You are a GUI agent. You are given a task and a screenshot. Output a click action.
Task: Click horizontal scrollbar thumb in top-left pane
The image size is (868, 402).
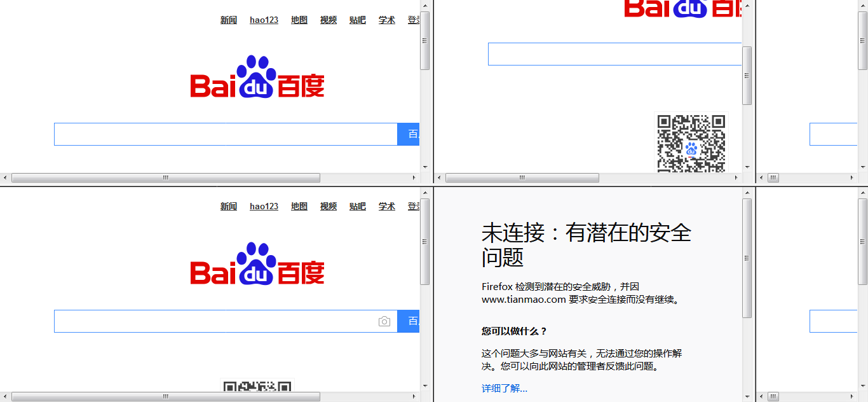[x=166, y=178]
